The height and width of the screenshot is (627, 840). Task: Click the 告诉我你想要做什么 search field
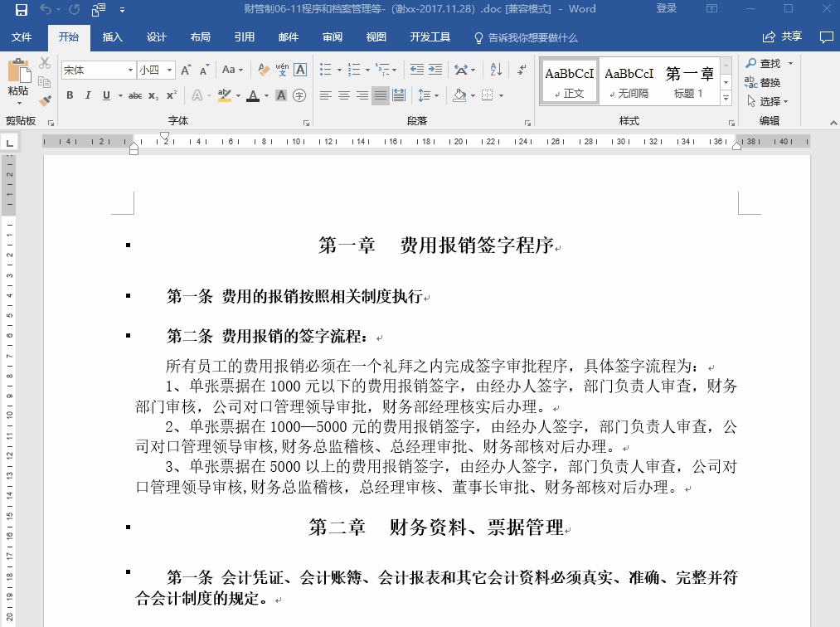(x=526, y=37)
